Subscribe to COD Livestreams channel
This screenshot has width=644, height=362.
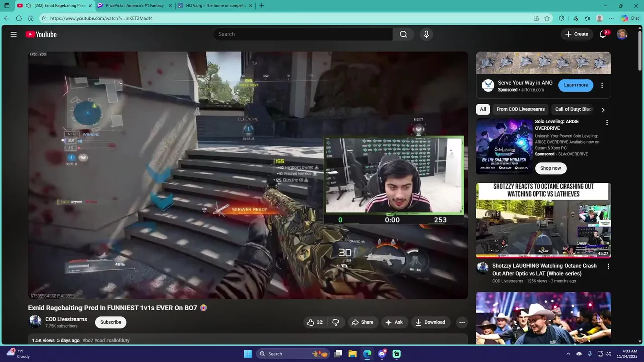pos(111,322)
